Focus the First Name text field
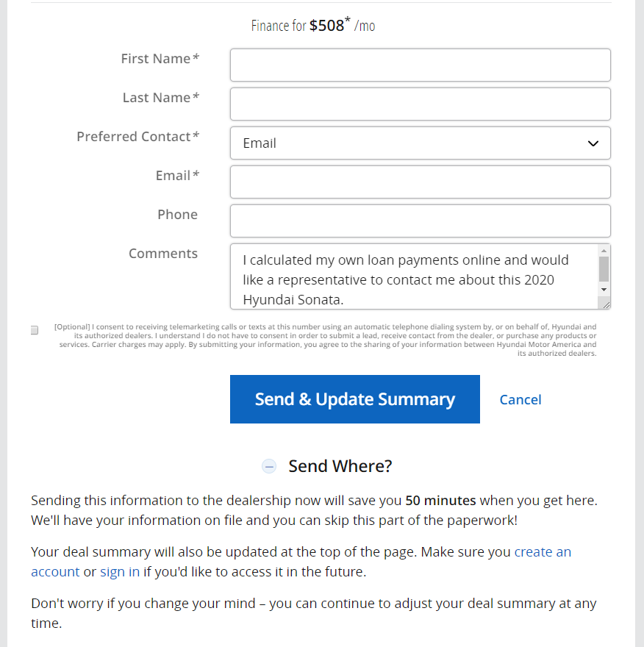This screenshot has height=647, width=644. (420, 65)
